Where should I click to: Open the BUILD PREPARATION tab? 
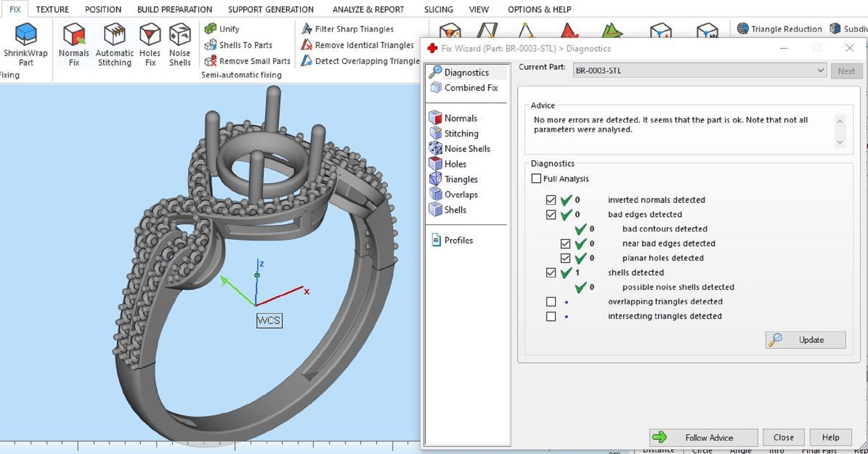(174, 9)
